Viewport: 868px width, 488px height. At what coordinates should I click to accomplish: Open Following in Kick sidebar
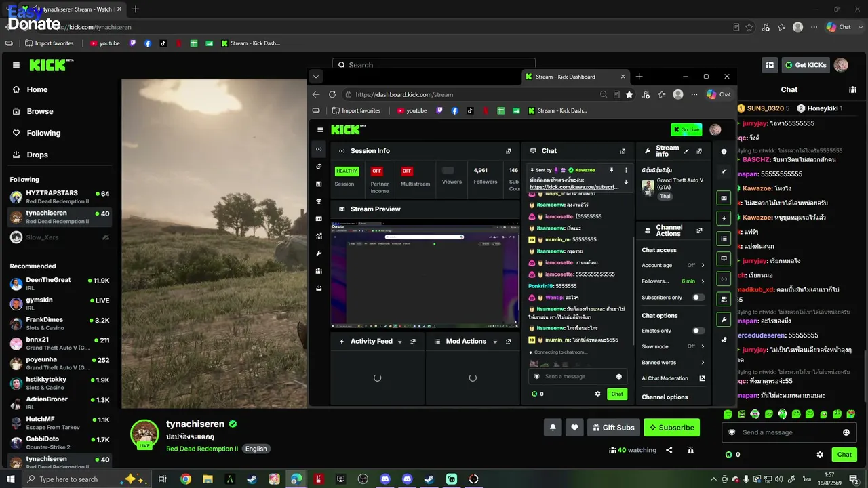click(43, 133)
